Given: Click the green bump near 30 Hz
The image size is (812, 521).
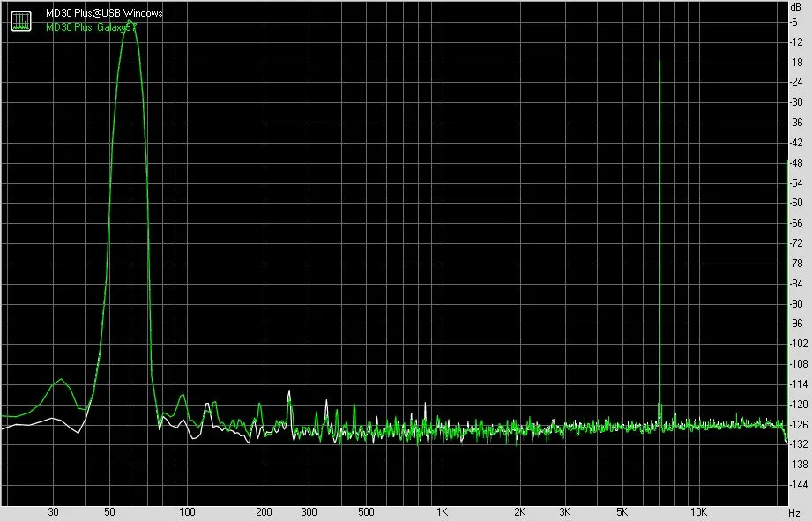Looking at the screenshot, I should 62,381.
